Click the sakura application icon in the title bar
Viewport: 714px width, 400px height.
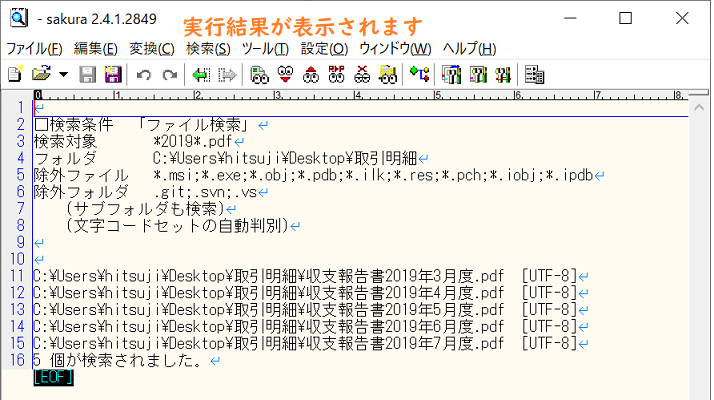pos(19,18)
